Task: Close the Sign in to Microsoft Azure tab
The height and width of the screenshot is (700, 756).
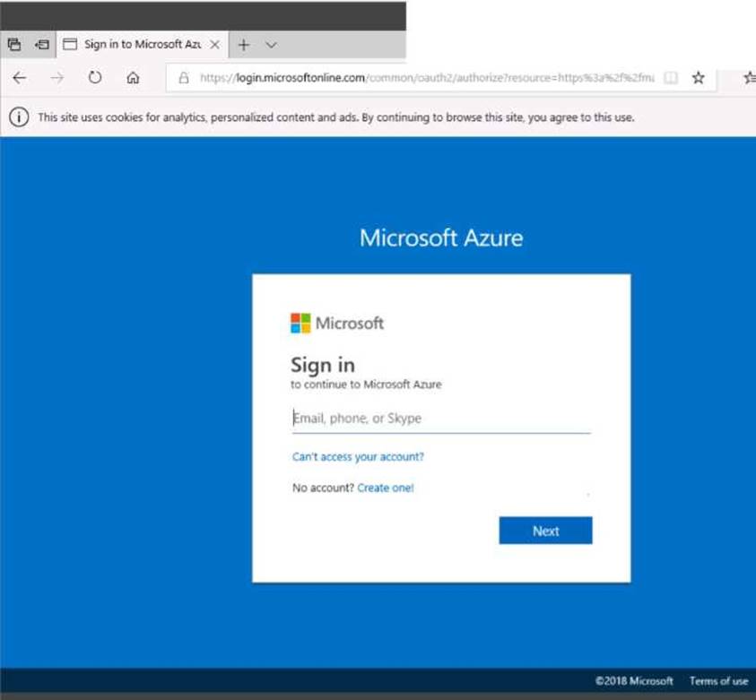Action: 215,45
